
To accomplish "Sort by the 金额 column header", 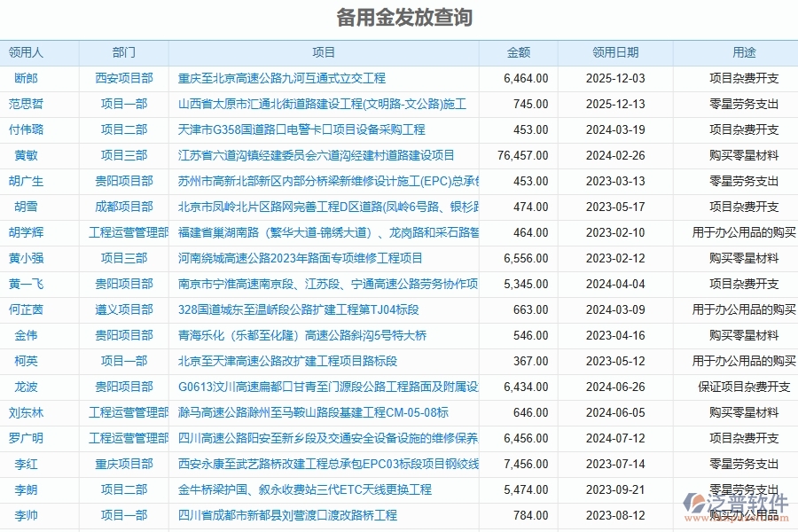I will (x=521, y=52).
